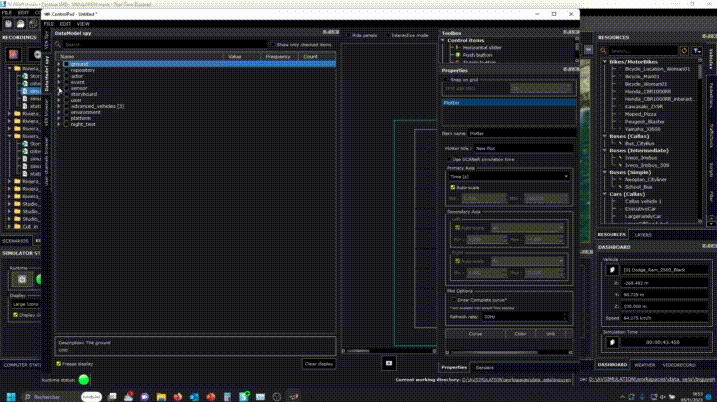Image resolution: width=717 pixels, height=402 pixels.
Task: Toggle Show only checked items checkbox
Action: point(273,45)
